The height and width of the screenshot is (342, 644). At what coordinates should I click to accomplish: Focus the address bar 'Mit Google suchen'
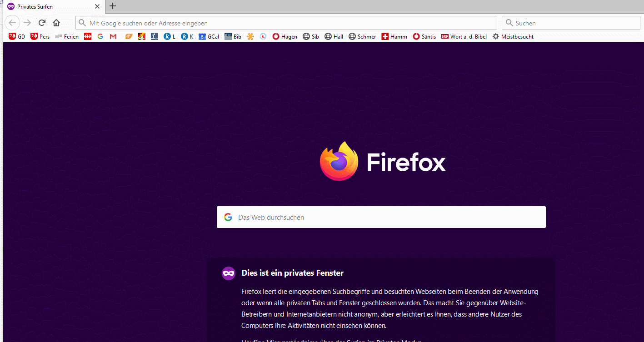(286, 23)
